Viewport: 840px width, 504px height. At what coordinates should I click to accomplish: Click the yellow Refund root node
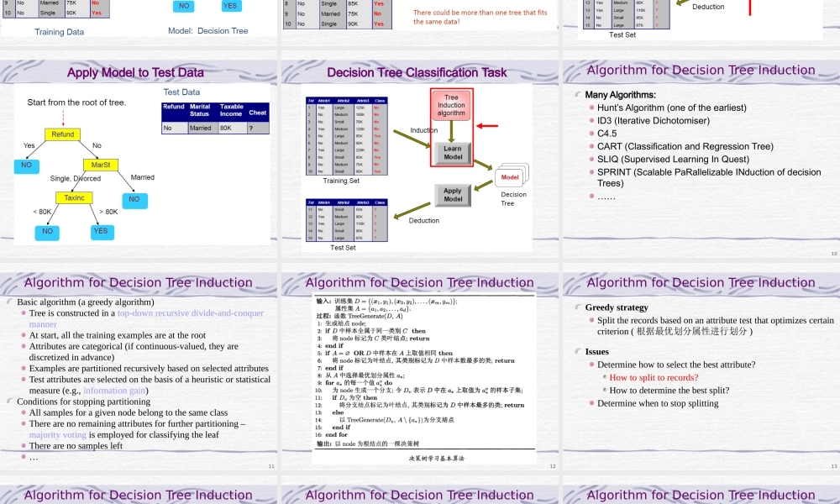click(x=63, y=134)
